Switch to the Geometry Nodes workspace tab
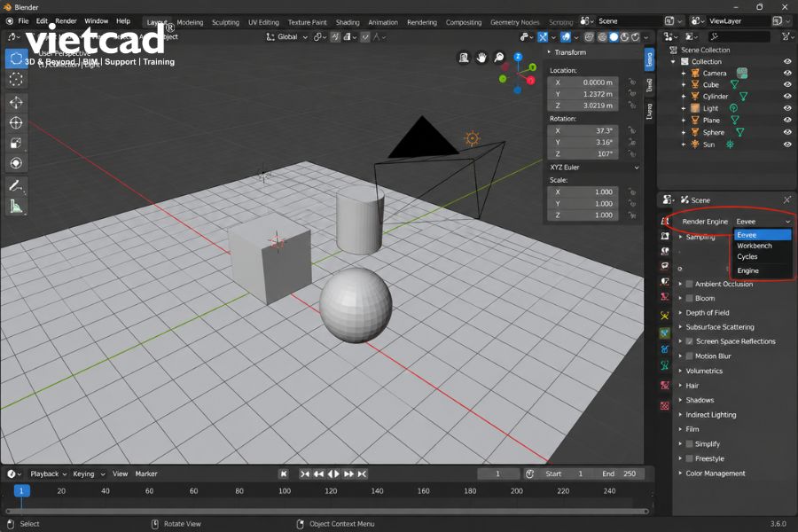 (514, 22)
